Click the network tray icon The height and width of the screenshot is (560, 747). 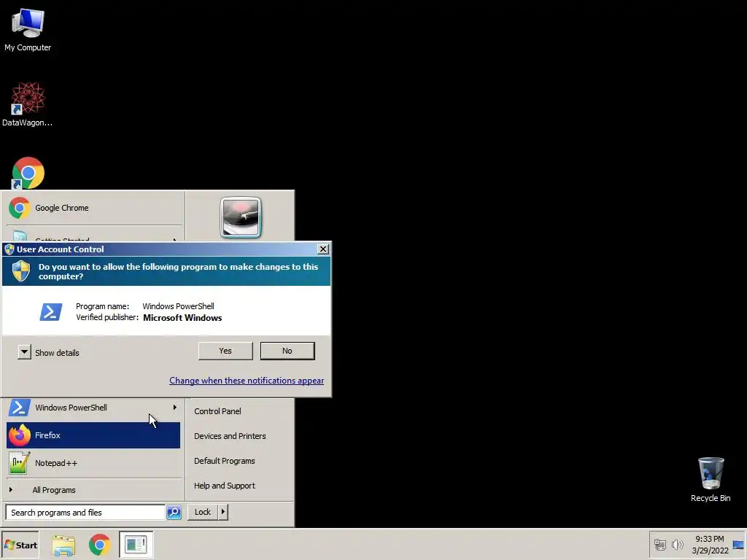click(x=659, y=544)
